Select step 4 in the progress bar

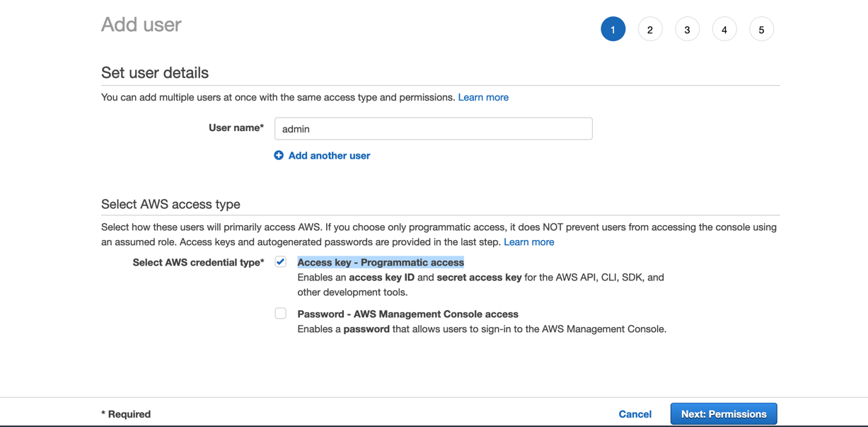(x=724, y=29)
